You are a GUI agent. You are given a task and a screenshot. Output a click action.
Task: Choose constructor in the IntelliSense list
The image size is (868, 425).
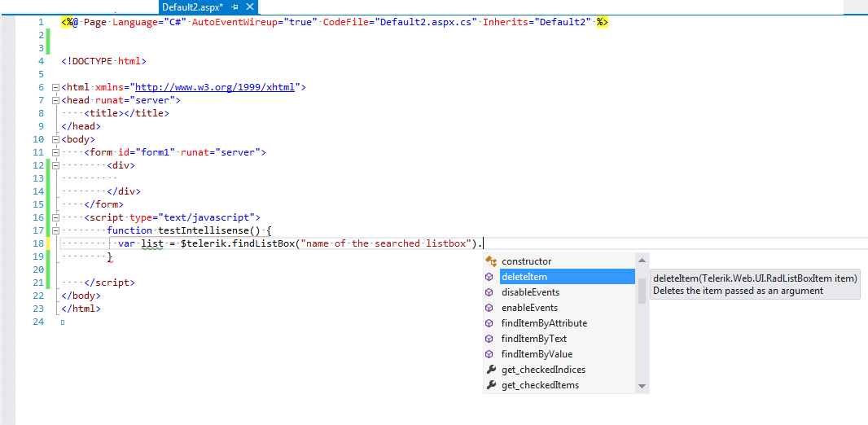pos(559,261)
